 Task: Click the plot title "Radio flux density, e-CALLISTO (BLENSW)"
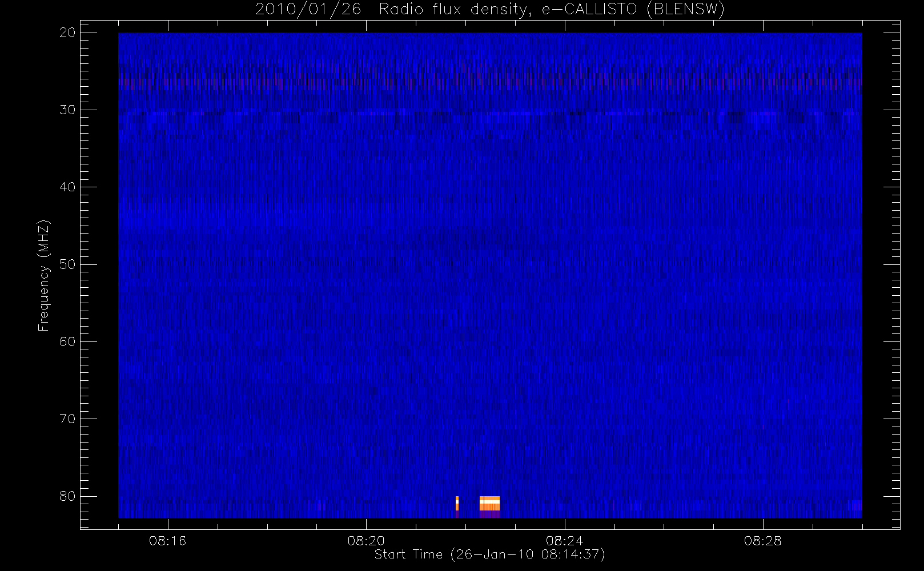(552, 10)
